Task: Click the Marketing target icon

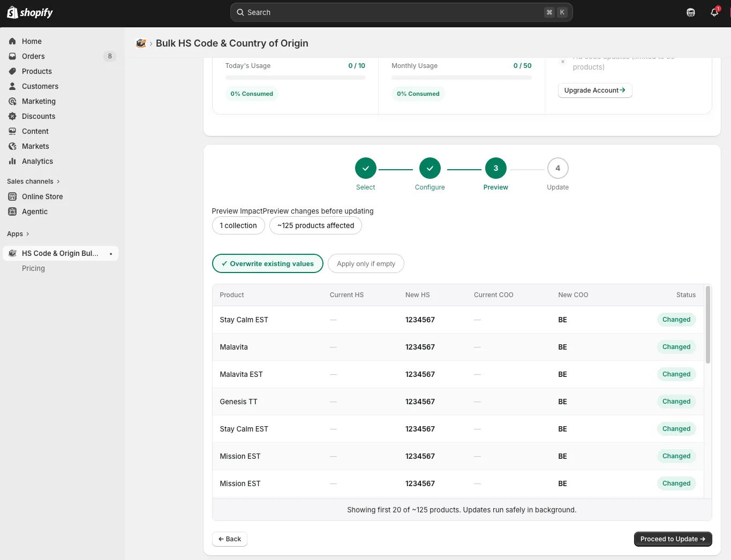Action: pyautogui.click(x=12, y=101)
